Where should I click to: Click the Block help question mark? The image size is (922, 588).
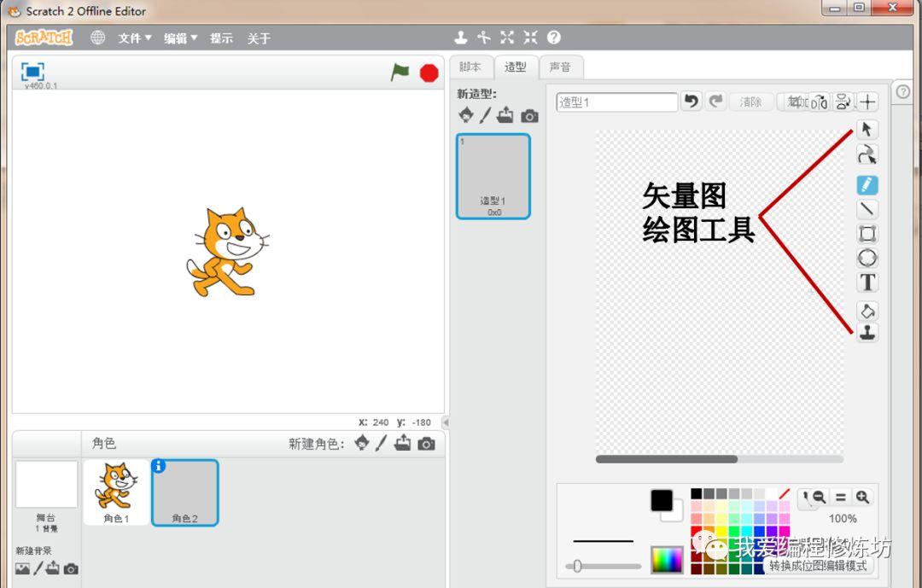click(x=554, y=38)
